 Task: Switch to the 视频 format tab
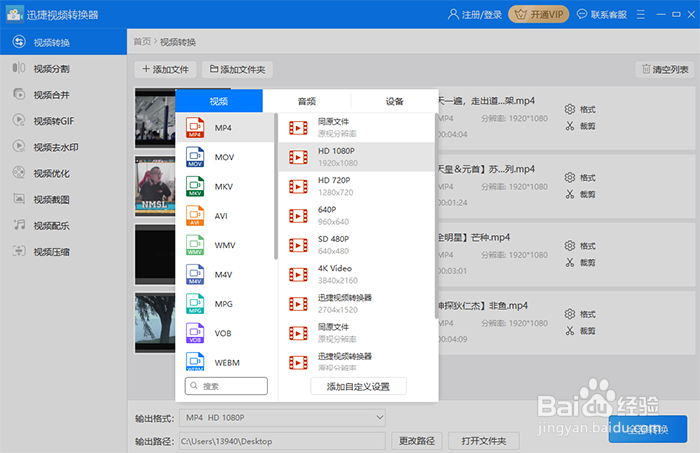click(219, 101)
